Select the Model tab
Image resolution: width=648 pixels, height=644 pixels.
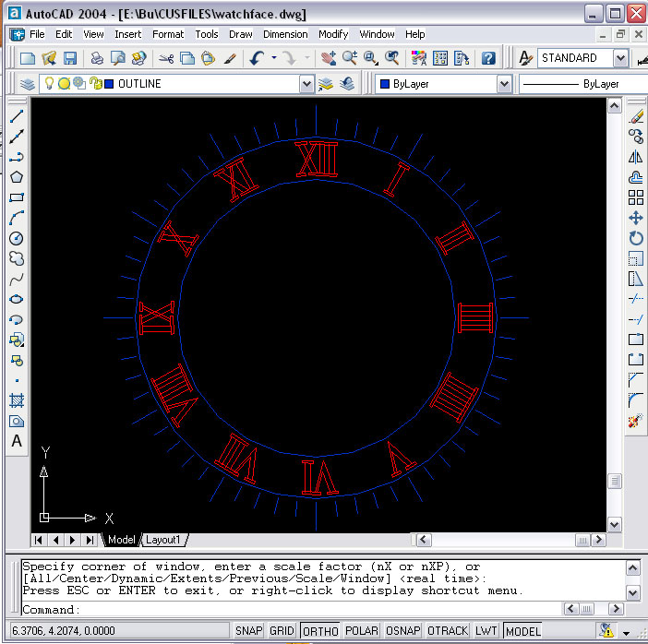pos(121,540)
